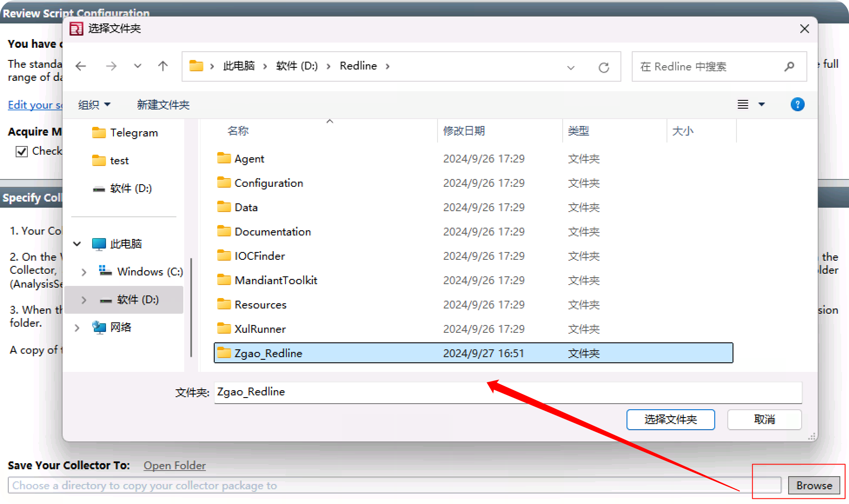Click the forward navigation arrow

(x=111, y=66)
